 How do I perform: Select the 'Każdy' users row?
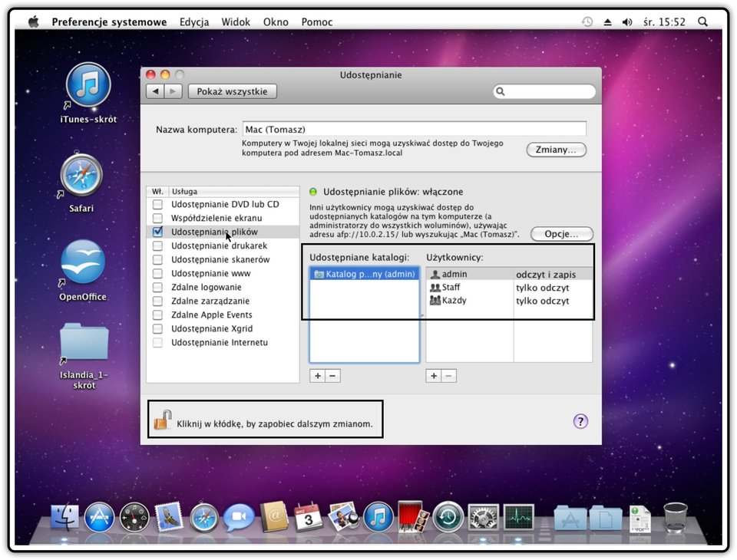tap(509, 301)
